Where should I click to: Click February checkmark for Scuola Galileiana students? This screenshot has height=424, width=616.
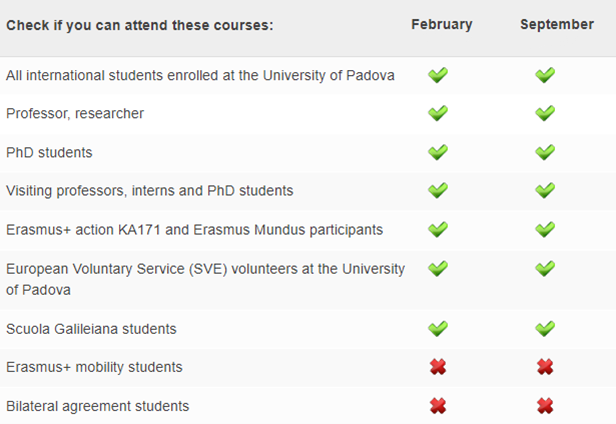438,329
